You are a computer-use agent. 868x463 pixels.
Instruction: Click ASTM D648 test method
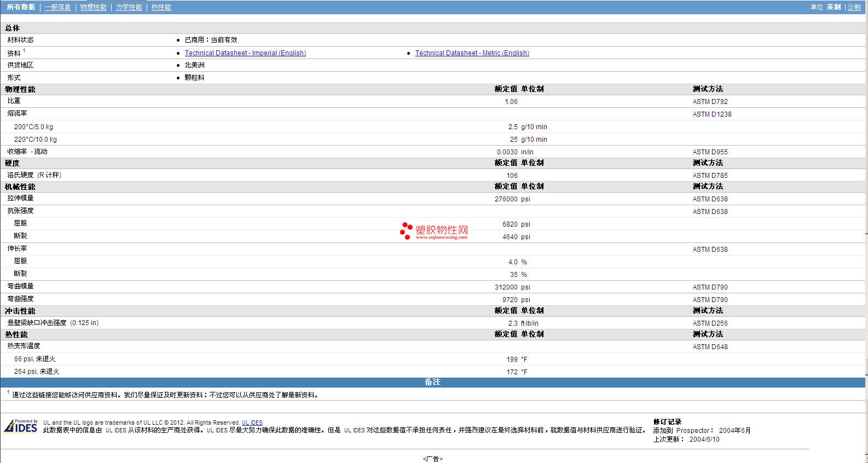[710, 347]
